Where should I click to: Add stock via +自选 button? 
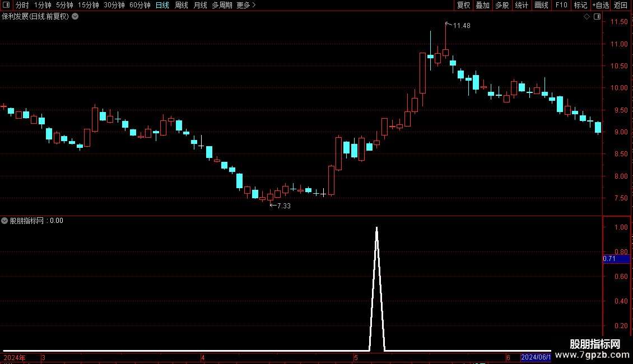pyautogui.click(x=601, y=5)
